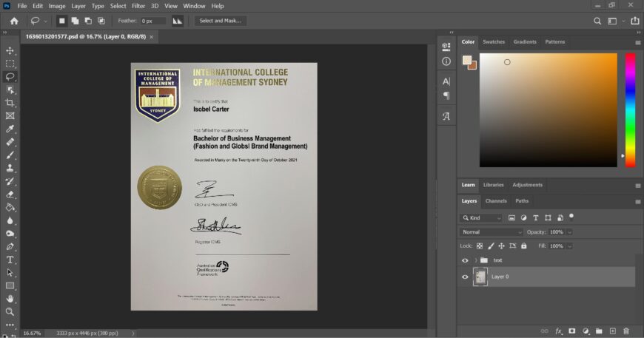Select the Eraser tool
Viewport: 644px width, 338px height.
10,195
